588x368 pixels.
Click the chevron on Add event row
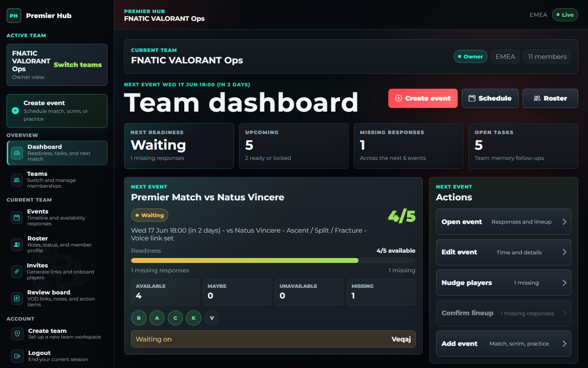(564, 343)
